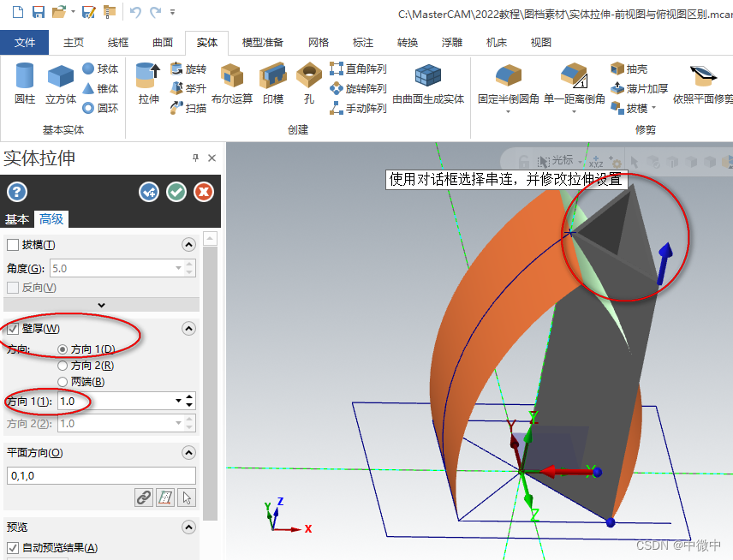Select the 锥体 cone tool
The height and width of the screenshot is (560, 733).
pyautogui.click(x=100, y=88)
